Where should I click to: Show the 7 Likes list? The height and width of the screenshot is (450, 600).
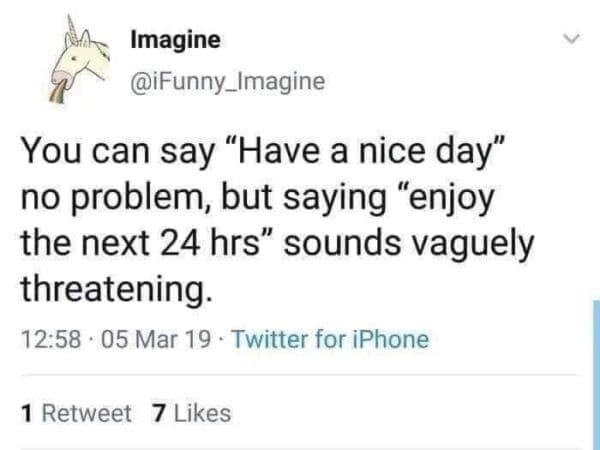click(x=188, y=412)
